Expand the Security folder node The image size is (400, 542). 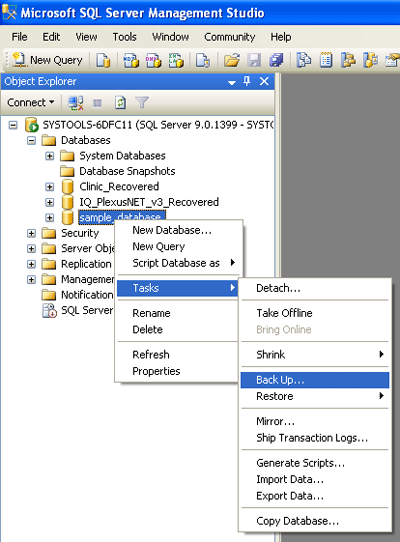[31, 233]
